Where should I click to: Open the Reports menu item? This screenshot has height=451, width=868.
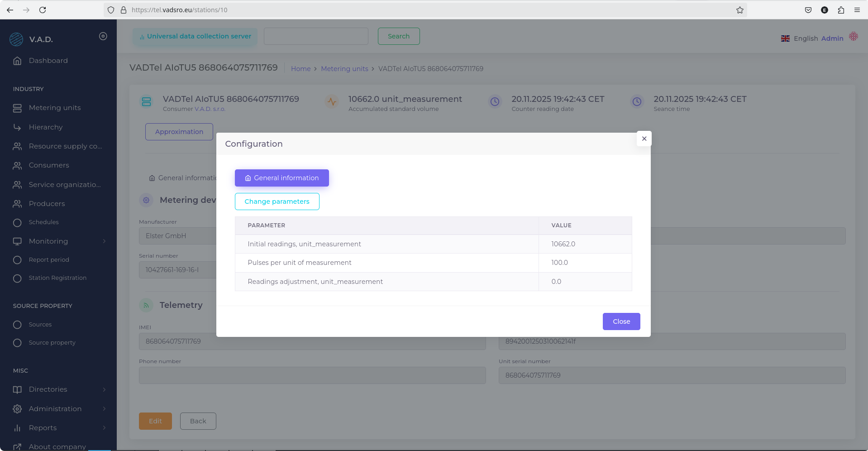coord(43,428)
